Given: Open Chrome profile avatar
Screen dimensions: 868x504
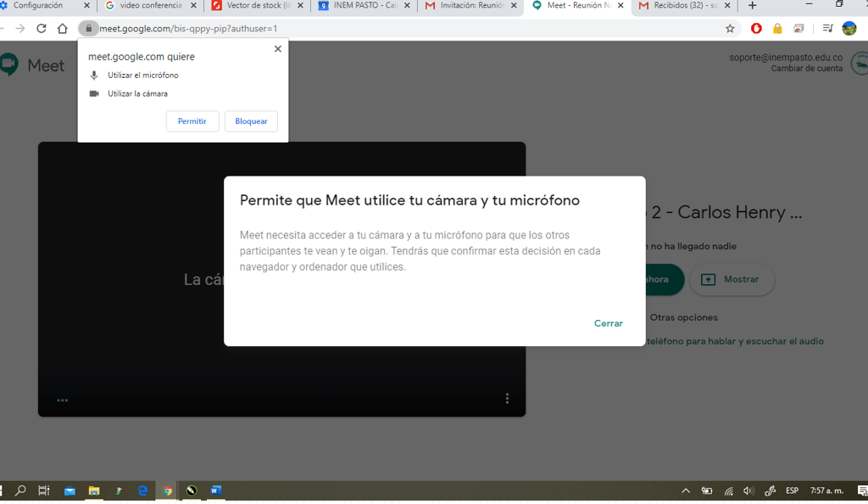Looking at the screenshot, I should pos(849,28).
